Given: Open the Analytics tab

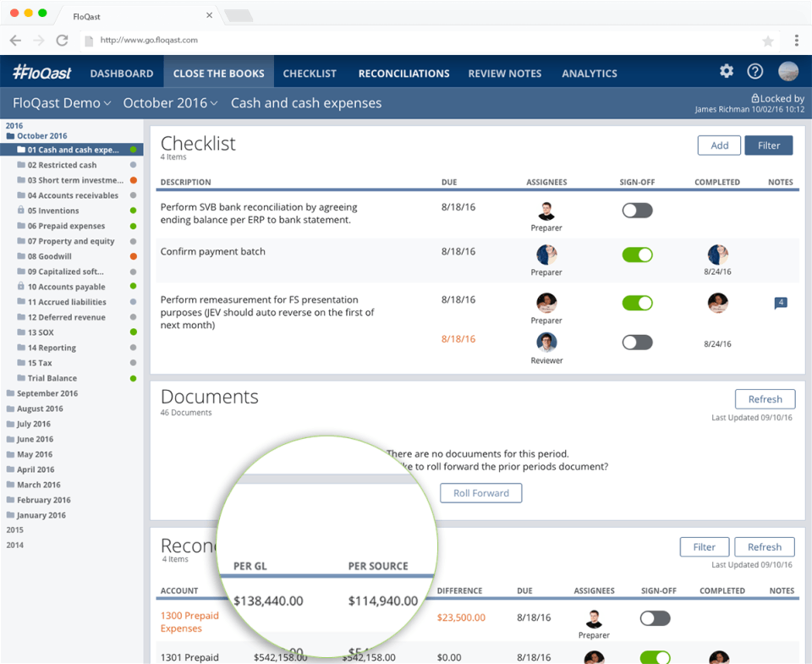Looking at the screenshot, I should click(589, 73).
